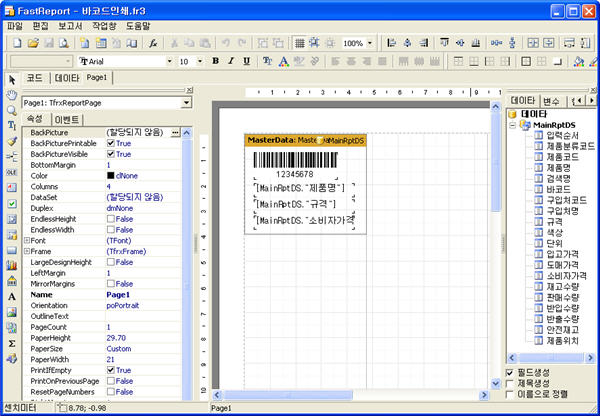The width and height of the screenshot is (600, 416).
Task: Open the variables editor (fx) icon
Action: click(x=153, y=43)
